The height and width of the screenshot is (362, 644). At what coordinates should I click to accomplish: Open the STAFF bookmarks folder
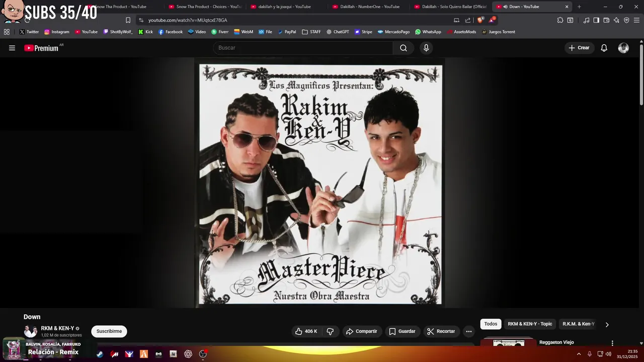tap(311, 32)
